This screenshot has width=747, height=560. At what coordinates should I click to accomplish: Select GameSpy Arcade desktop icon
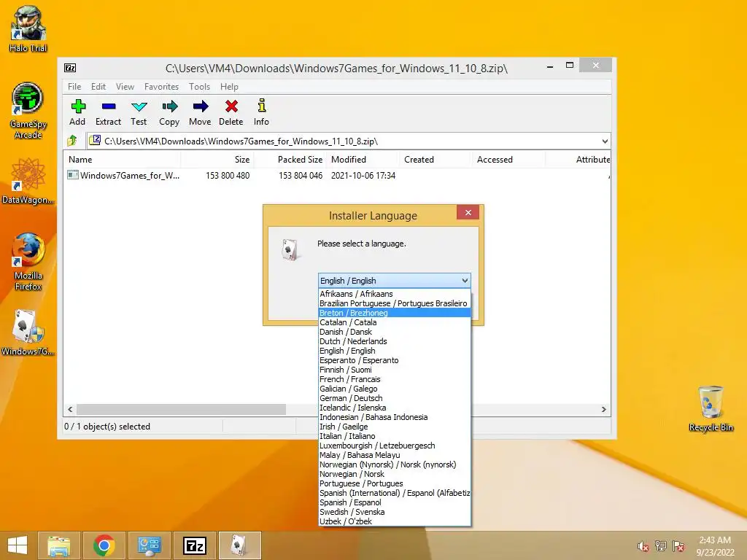click(x=28, y=110)
